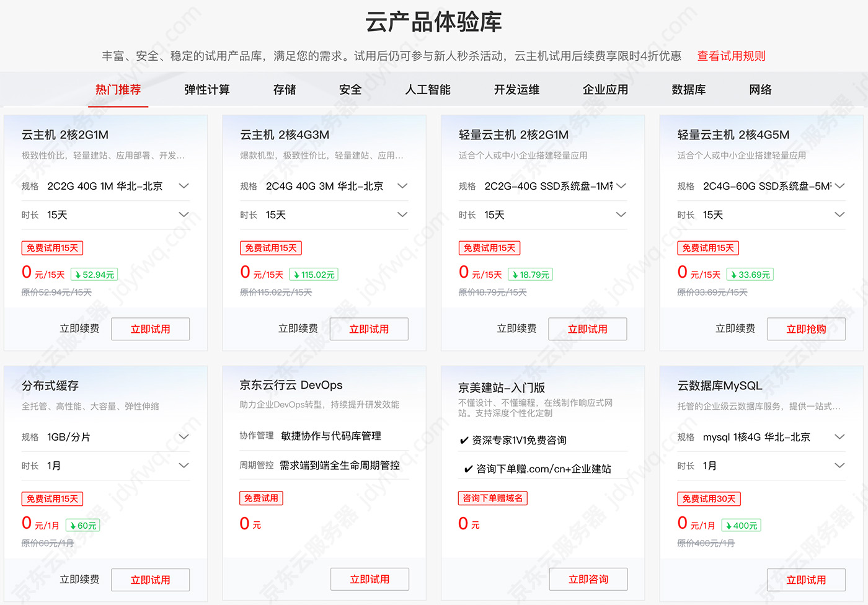Open the 热门推荐 tab
The height and width of the screenshot is (605, 868).
[x=118, y=90]
